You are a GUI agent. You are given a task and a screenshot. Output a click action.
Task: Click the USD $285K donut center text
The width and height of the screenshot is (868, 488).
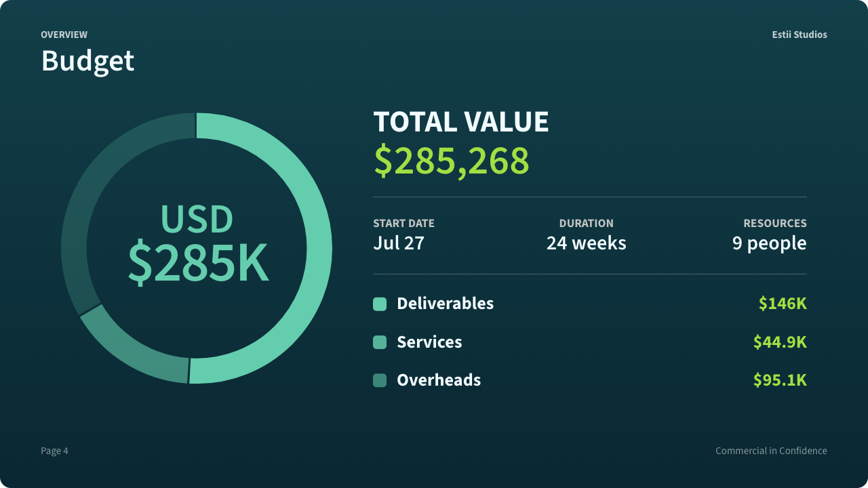tap(197, 243)
